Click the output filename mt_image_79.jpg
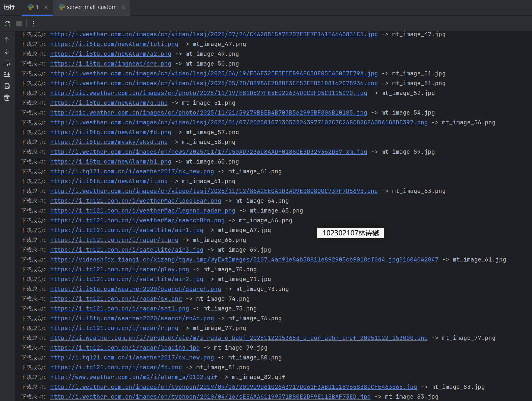Viewport: 532px width, 401px height. tap(241, 348)
